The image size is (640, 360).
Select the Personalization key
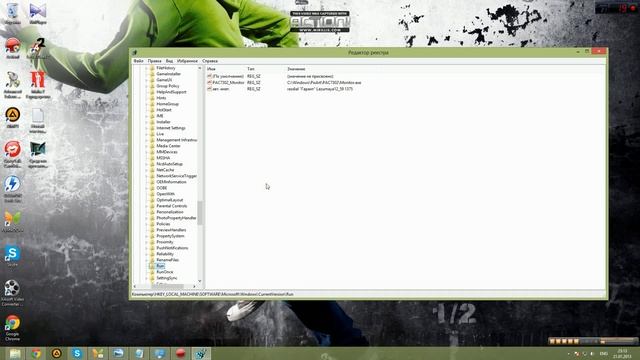click(170, 212)
